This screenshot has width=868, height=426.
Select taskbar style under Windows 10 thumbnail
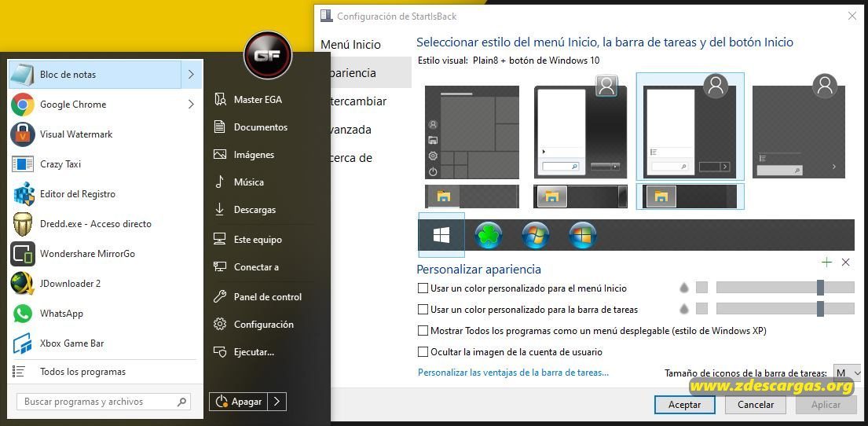472,196
